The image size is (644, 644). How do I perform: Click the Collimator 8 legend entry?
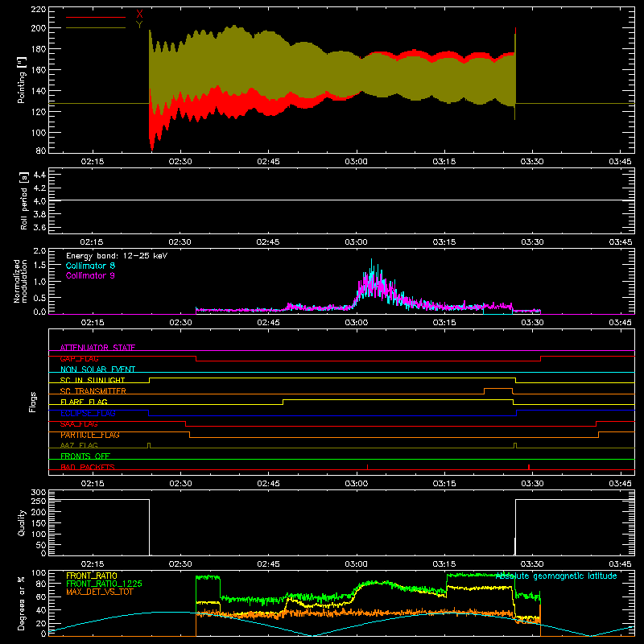point(90,266)
